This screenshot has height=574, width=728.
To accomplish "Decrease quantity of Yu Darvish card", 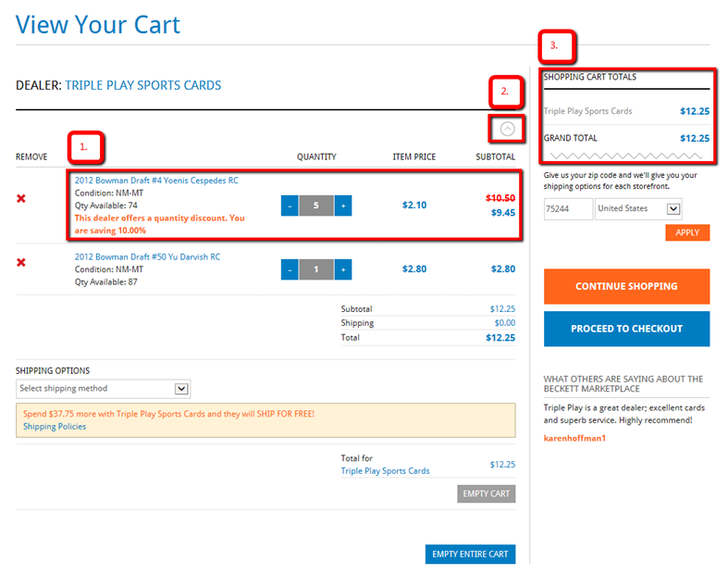I will coord(289,269).
